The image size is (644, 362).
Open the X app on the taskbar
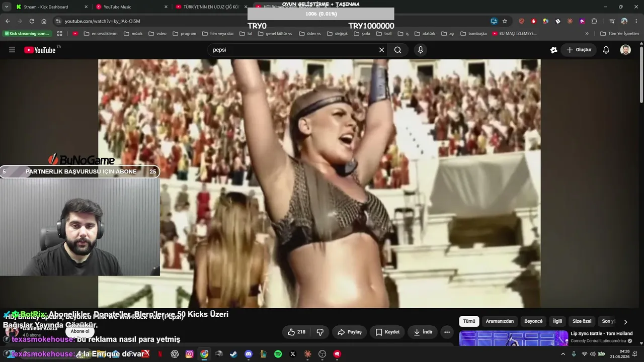pyautogui.click(x=293, y=354)
